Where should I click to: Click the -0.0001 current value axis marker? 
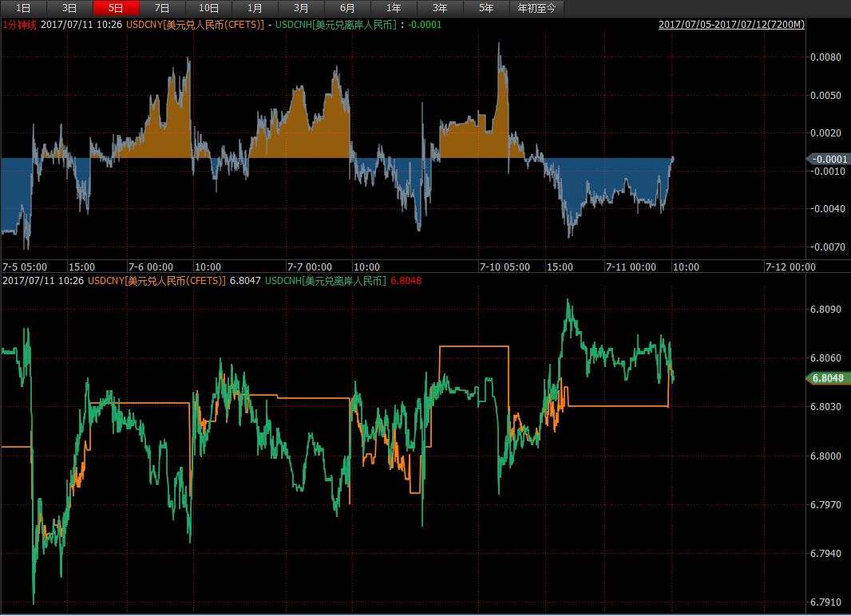tap(829, 159)
